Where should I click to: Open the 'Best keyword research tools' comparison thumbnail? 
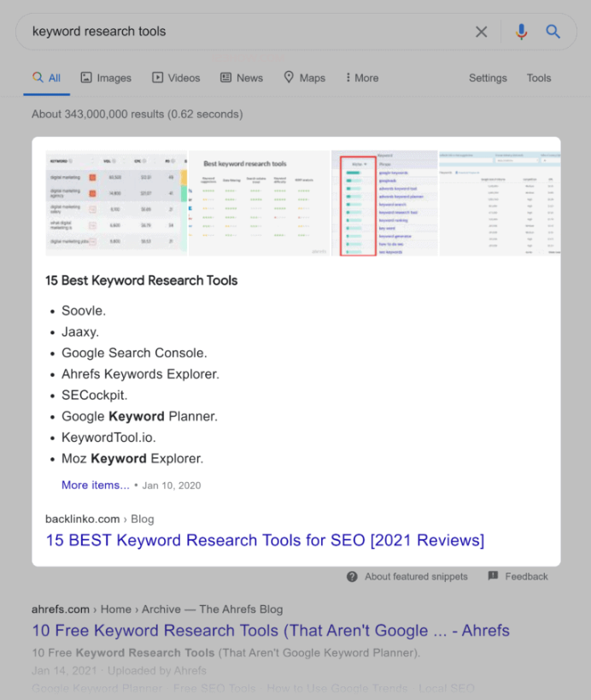coord(259,203)
